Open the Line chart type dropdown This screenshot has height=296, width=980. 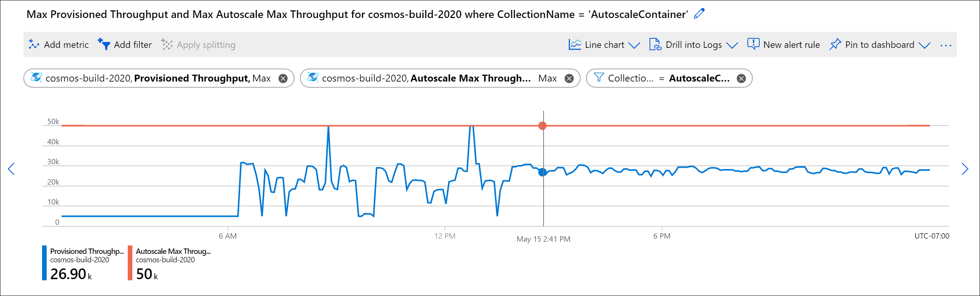coord(635,45)
